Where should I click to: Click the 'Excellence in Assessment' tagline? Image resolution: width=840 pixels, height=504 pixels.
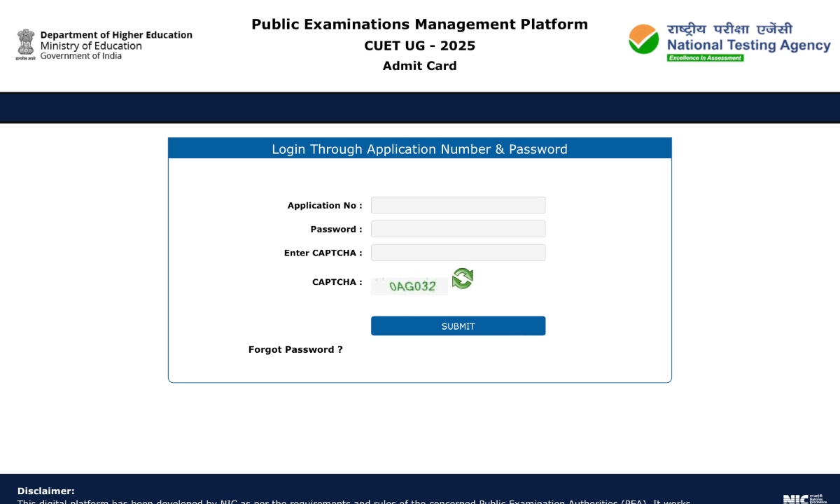coord(705,58)
